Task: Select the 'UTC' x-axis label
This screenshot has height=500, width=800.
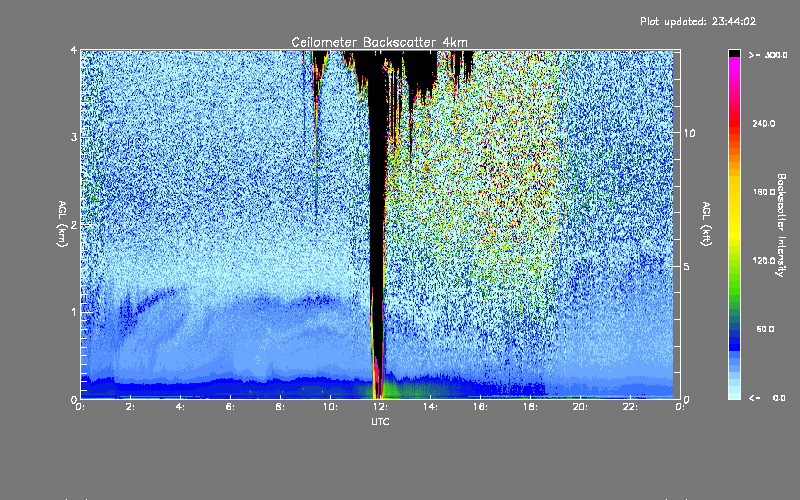Action: pos(380,421)
